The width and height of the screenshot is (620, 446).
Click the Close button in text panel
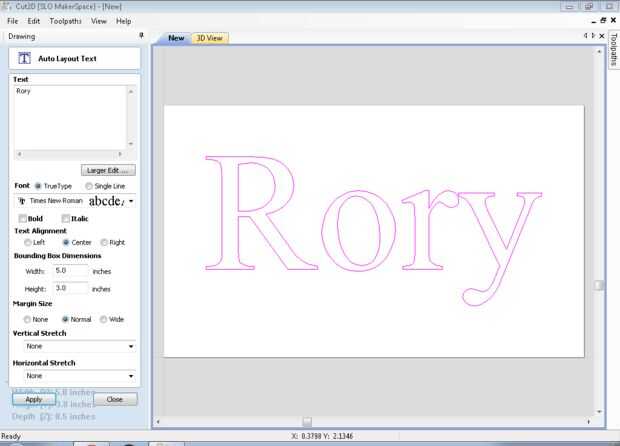(x=115, y=399)
